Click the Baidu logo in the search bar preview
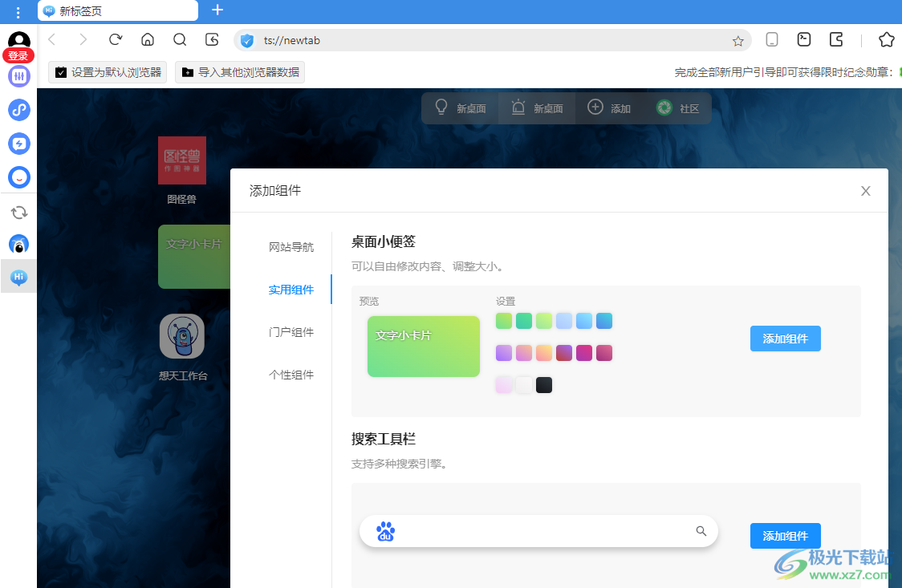The image size is (902, 588). point(386,531)
